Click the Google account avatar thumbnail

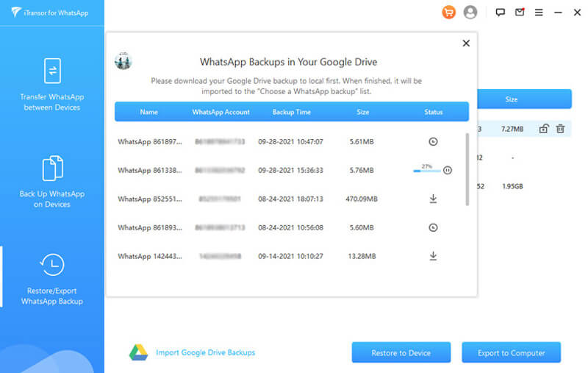pyautogui.click(x=123, y=60)
